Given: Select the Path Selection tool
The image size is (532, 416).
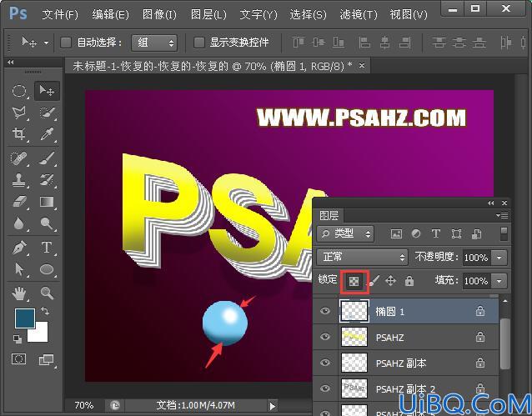Looking at the screenshot, I should 19,269.
